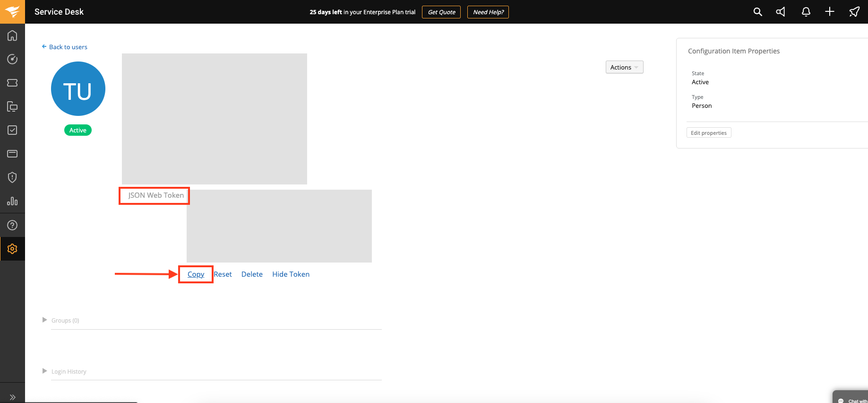Viewport: 868px width, 403px height.
Task: Go back via Back to users link
Action: pyautogui.click(x=65, y=47)
